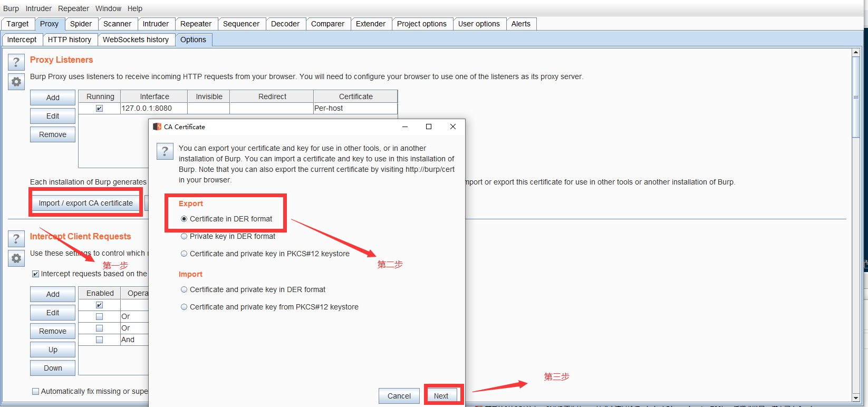Open the Intruder menu in menu bar
This screenshot has width=868, height=407.
tap(38, 8)
